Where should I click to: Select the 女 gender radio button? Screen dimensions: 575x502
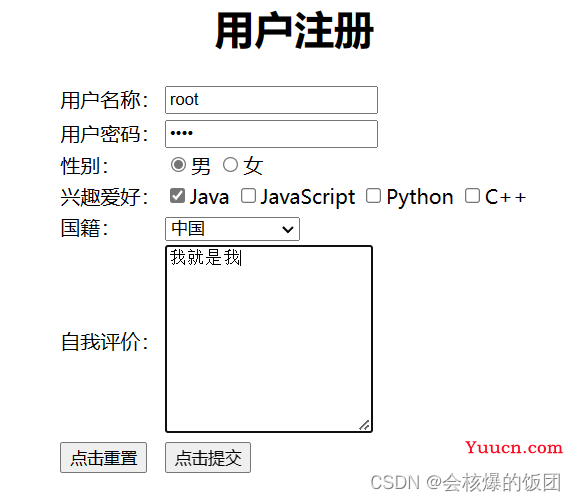[230, 165]
